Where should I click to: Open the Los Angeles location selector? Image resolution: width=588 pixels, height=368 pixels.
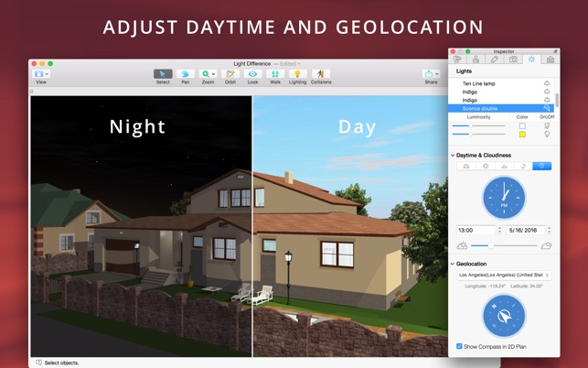(x=503, y=275)
